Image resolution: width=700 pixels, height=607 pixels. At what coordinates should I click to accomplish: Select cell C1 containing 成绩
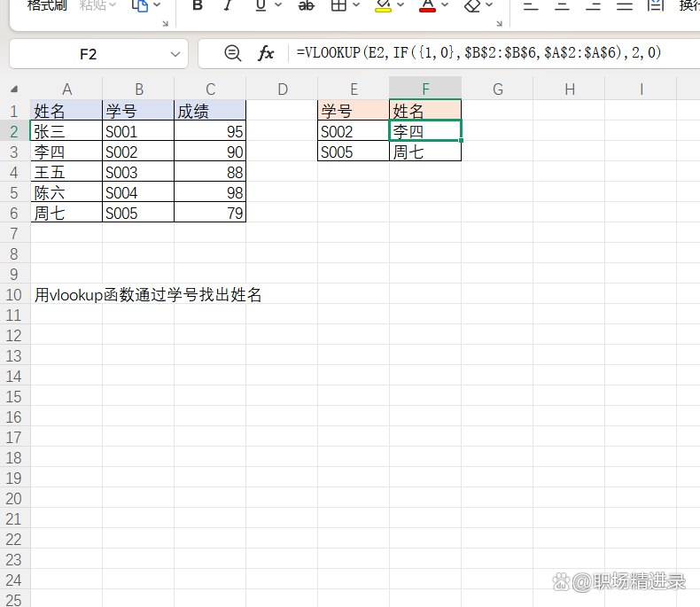point(210,110)
